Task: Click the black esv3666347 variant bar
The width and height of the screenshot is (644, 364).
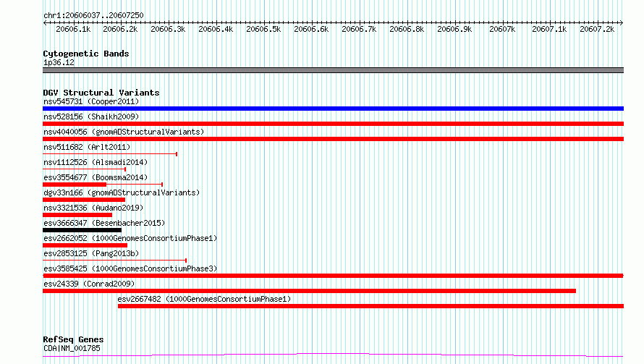Action: (82, 230)
